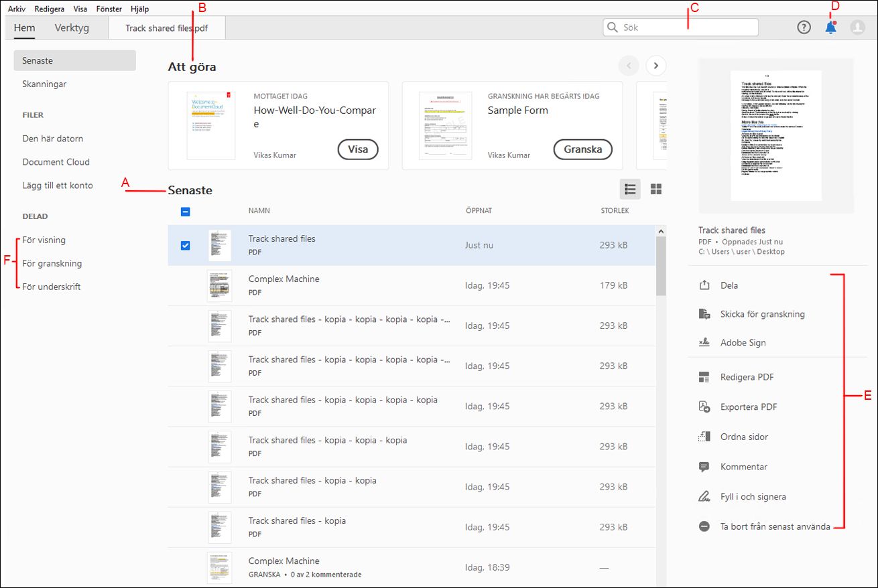Click the Visa button on How-Well-Do-You-Compare
Screen dimensions: 878x588
(x=357, y=149)
